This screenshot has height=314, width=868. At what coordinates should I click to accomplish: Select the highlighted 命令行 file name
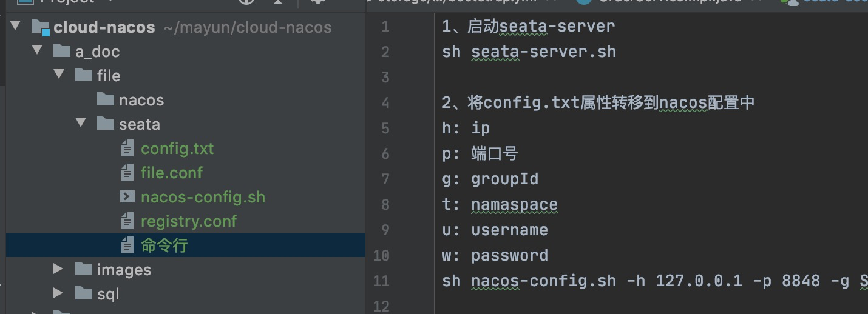[164, 246]
